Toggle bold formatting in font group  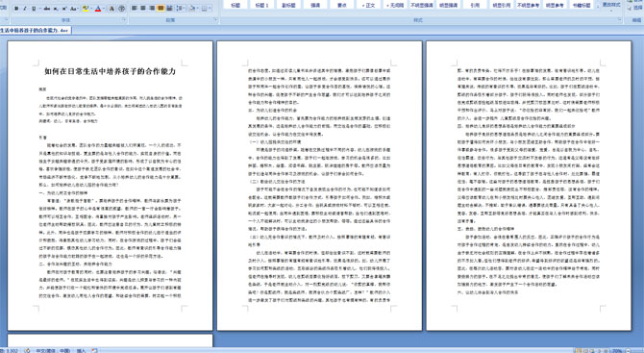(16, 9)
